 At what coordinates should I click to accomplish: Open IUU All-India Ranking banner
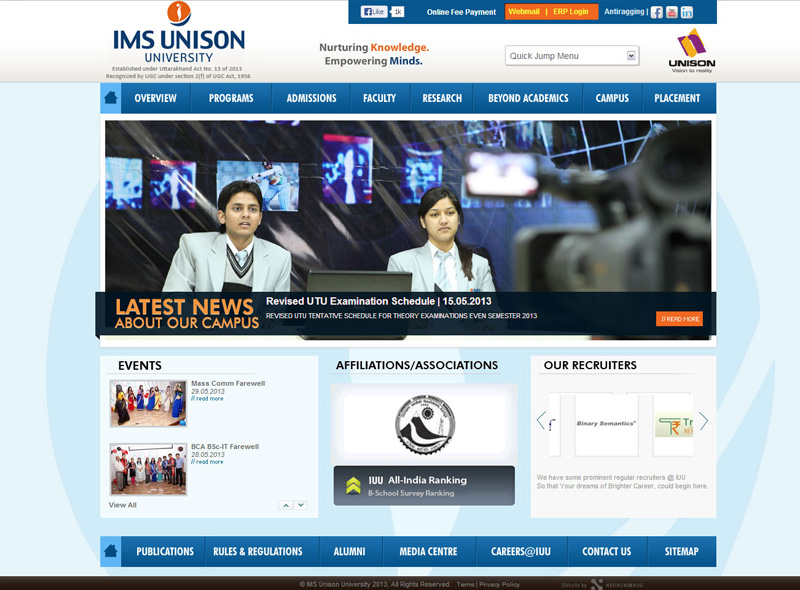[424, 485]
